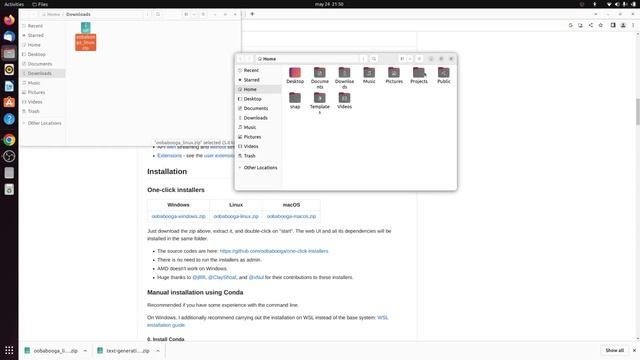Open path options menu in Home window
The width and height of the screenshot is (640, 360).
[x=363, y=59]
